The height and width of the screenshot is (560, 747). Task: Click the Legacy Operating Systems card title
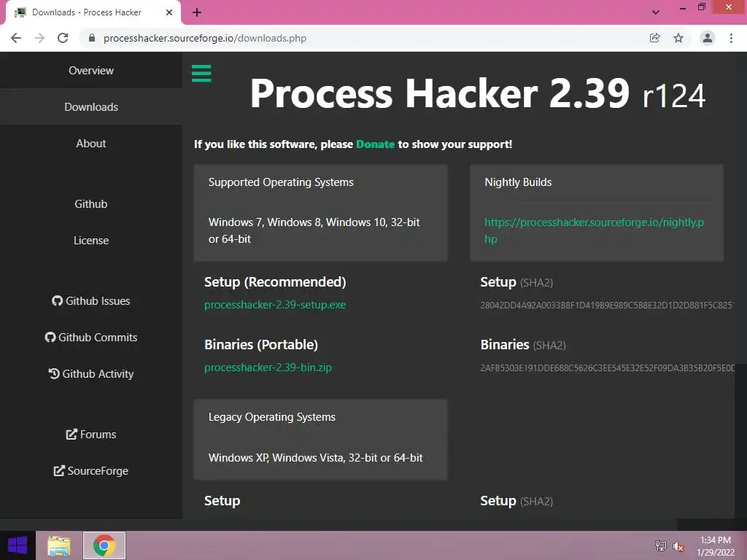(272, 417)
